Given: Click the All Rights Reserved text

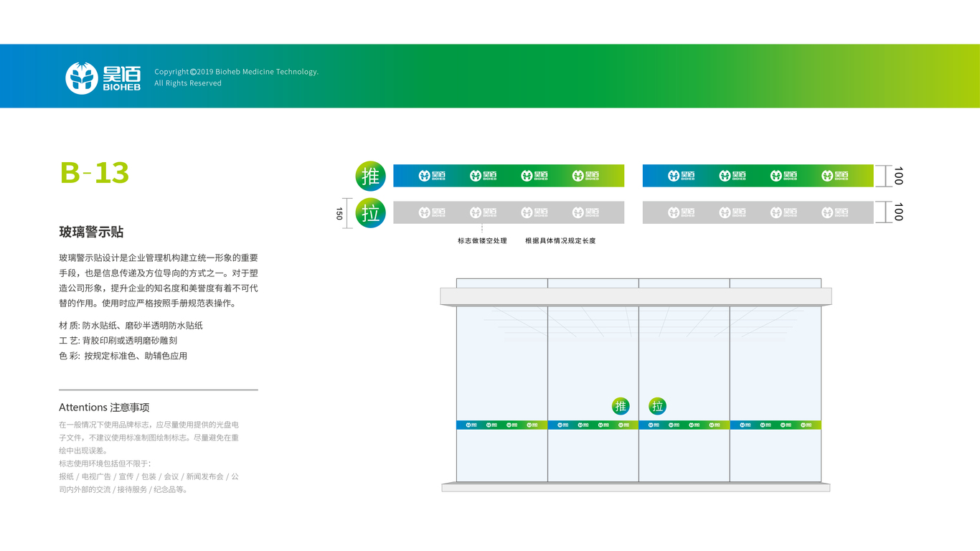Looking at the screenshot, I should (188, 83).
